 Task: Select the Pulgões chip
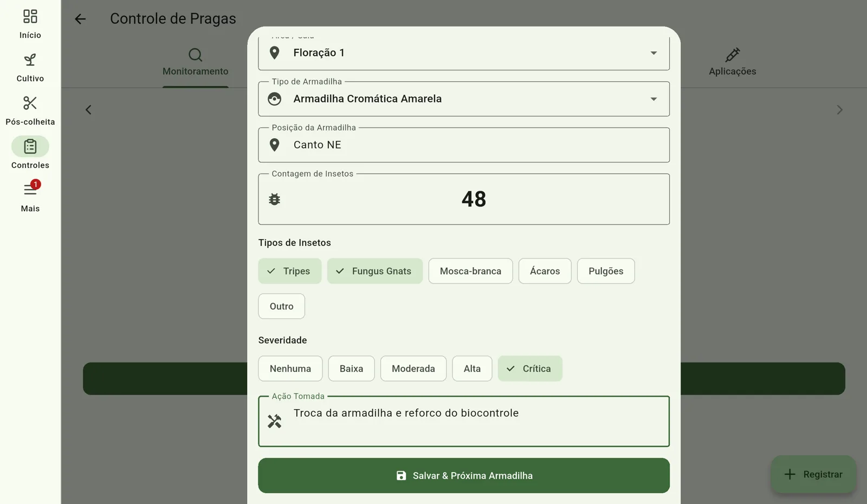pyautogui.click(x=606, y=271)
